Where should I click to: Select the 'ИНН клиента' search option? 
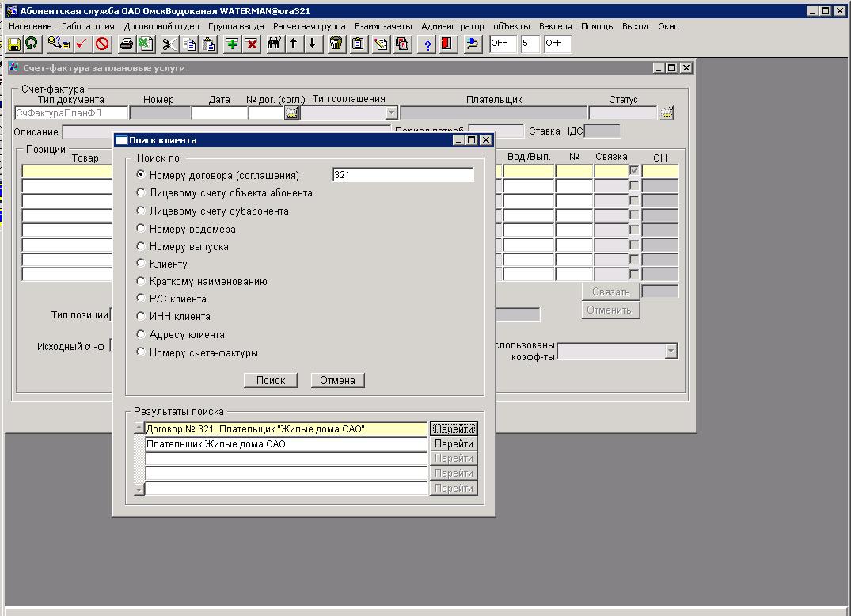coord(141,316)
